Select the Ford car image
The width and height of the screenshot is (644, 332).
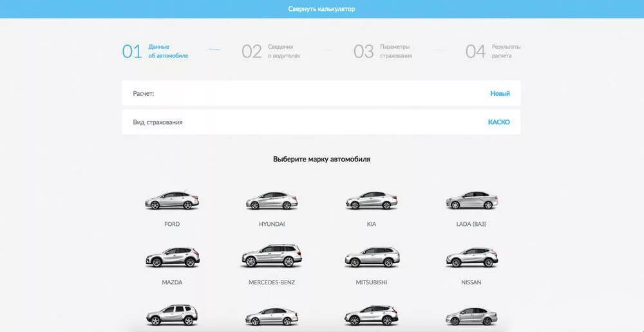tap(172, 201)
